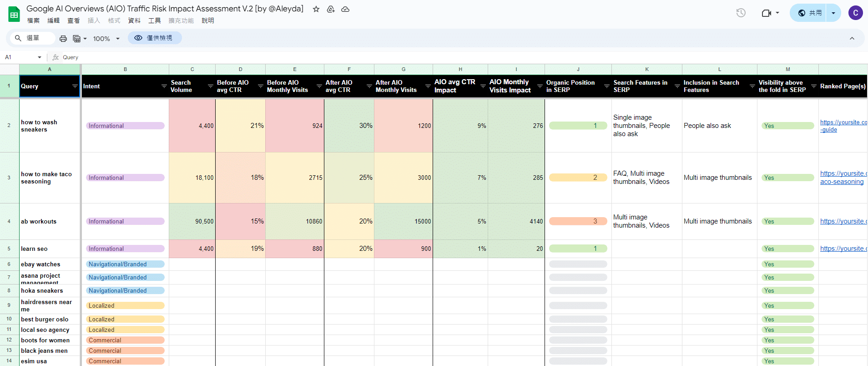Check the cloud document status icon
The height and width of the screenshot is (366, 868).
pos(345,9)
